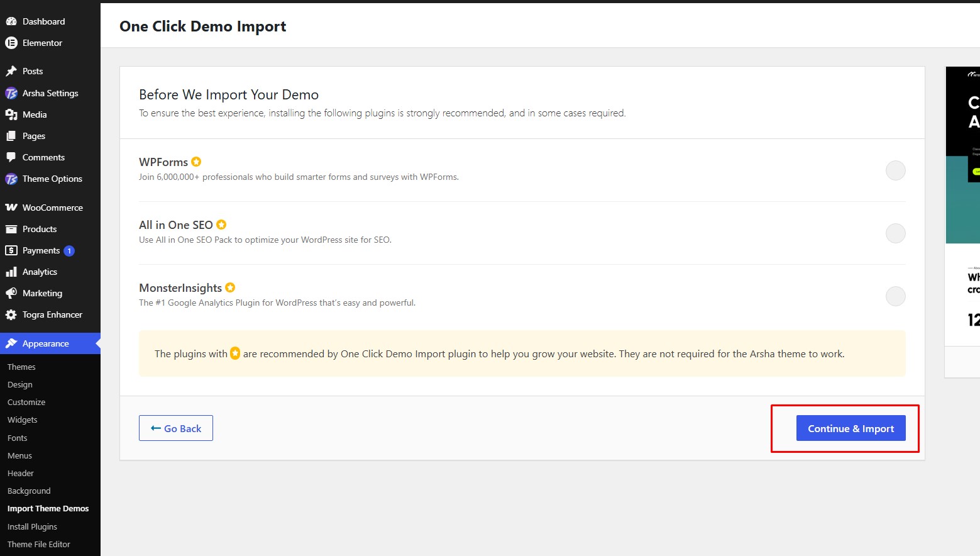Click the star badge next to MonsterInsights
980x556 pixels.
pos(230,287)
